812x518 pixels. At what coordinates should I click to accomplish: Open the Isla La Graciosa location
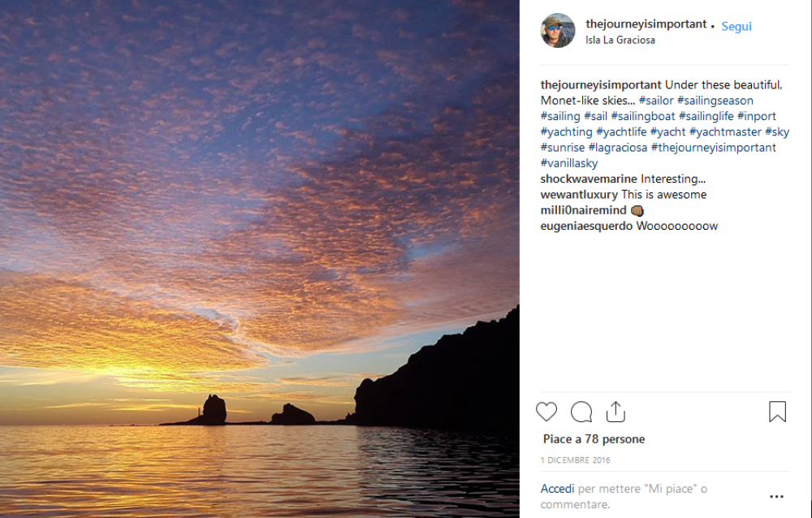pyautogui.click(x=620, y=40)
